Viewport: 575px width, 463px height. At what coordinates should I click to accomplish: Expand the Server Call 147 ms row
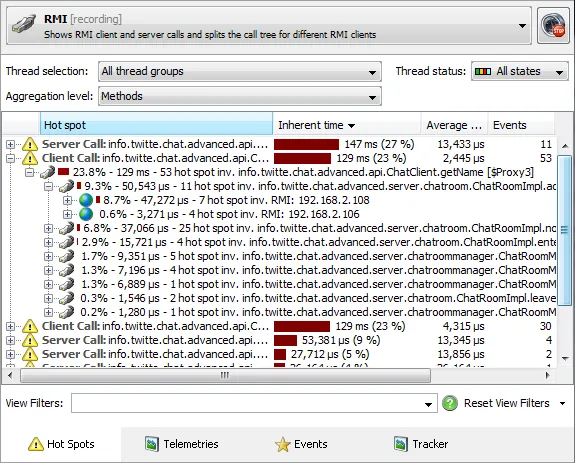(11, 144)
